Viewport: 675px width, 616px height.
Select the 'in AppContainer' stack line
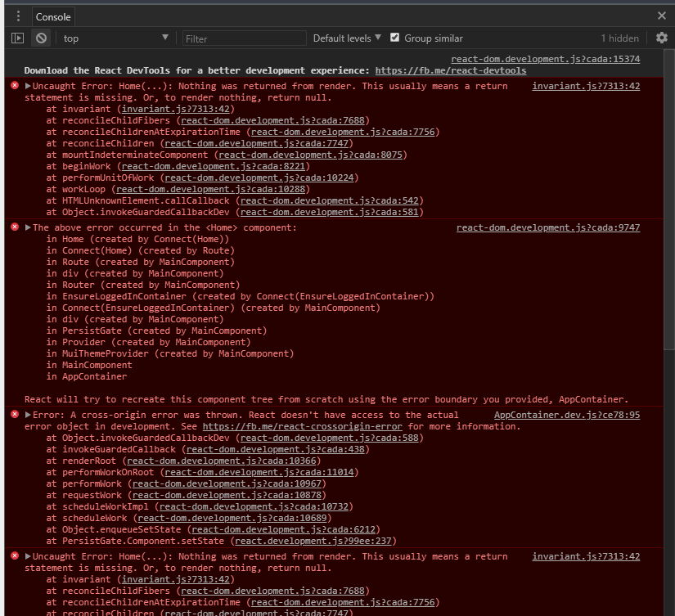tap(87, 376)
